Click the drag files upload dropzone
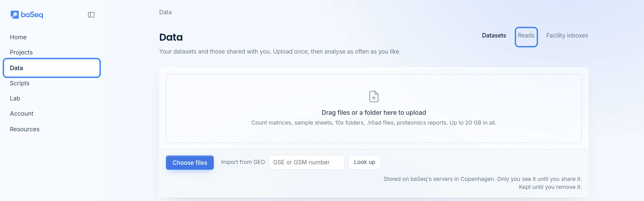This screenshot has height=201, width=644. (374, 109)
